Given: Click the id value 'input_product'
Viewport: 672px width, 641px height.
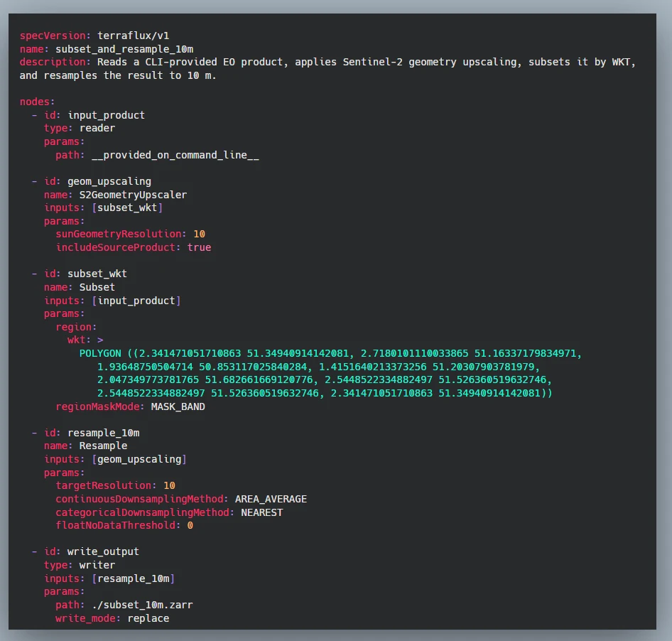Looking at the screenshot, I should pos(107,115).
